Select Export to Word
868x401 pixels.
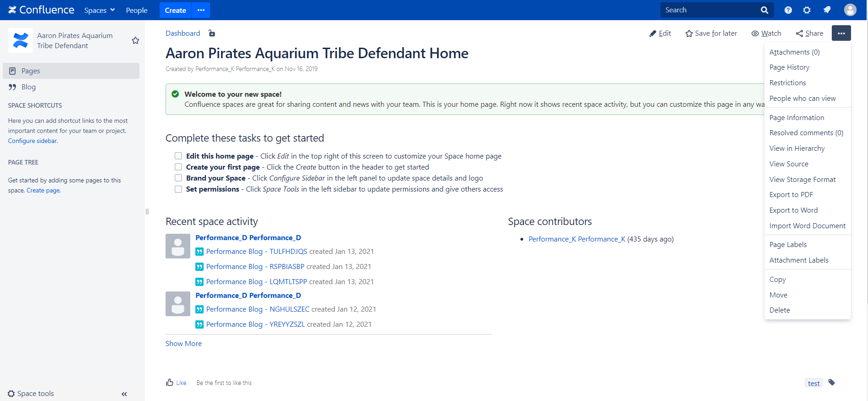tap(807, 210)
